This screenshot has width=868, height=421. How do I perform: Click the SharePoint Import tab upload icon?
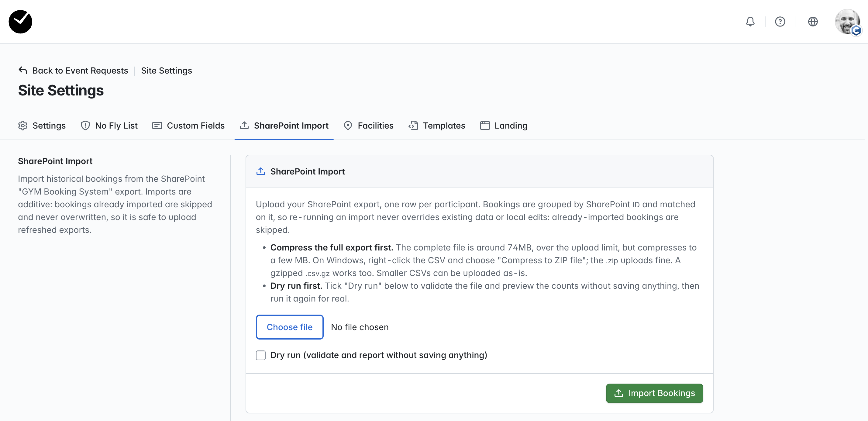[x=244, y=126]
